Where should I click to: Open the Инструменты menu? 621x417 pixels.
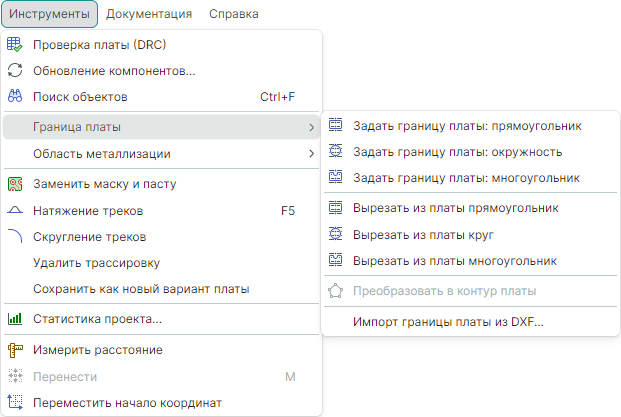click(x=49, y=14)
